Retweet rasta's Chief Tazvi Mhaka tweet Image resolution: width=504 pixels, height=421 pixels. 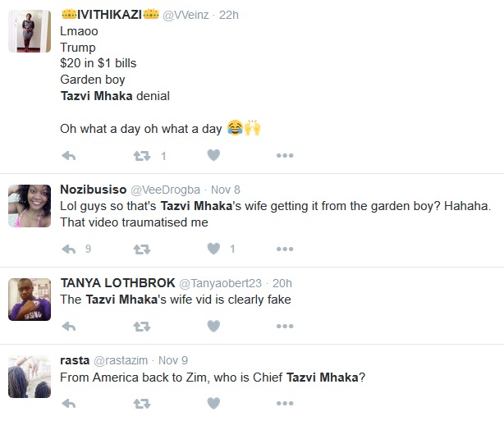141,403
